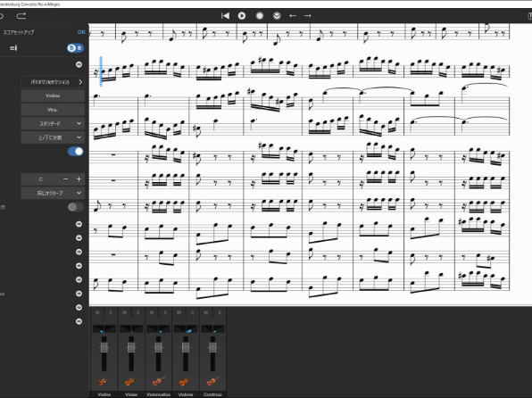Viewport: 532px width, 398px height.
Task: Select the Violone channel name label
Action: pos(186,394)
